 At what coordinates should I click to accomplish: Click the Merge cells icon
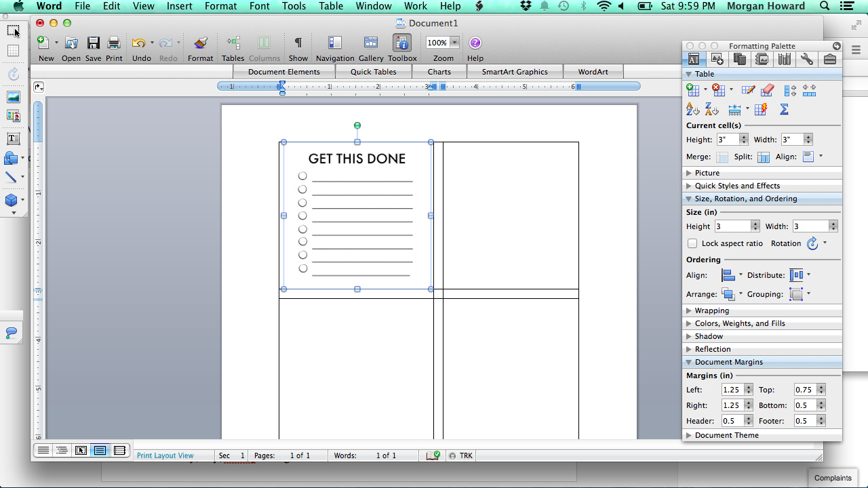[722, 157]
